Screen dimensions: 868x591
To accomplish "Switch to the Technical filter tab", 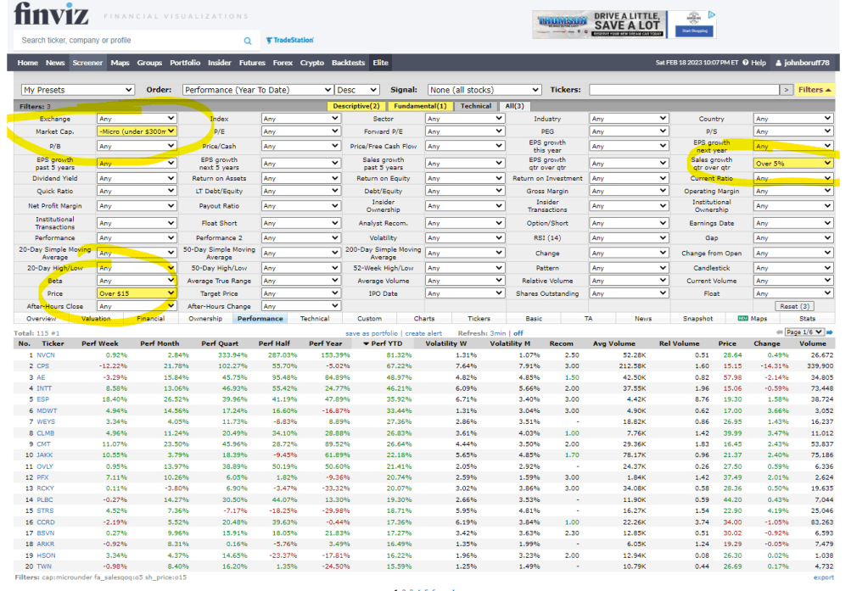I will click(475, 106).
